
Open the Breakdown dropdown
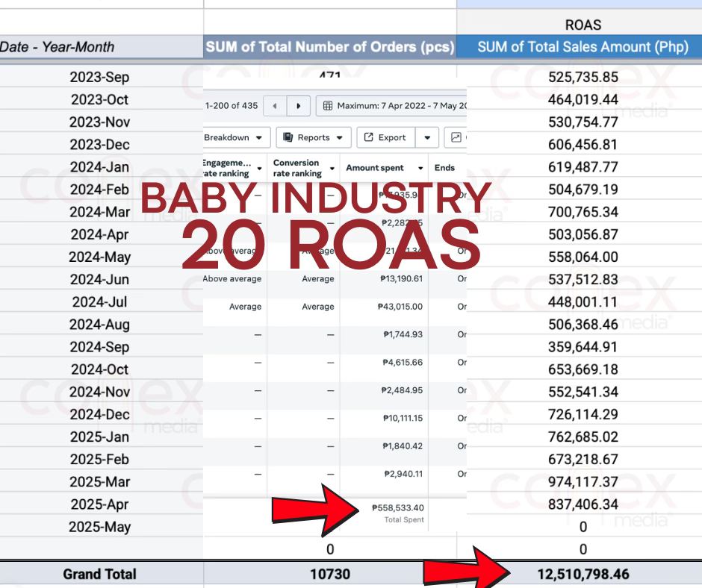235,137
